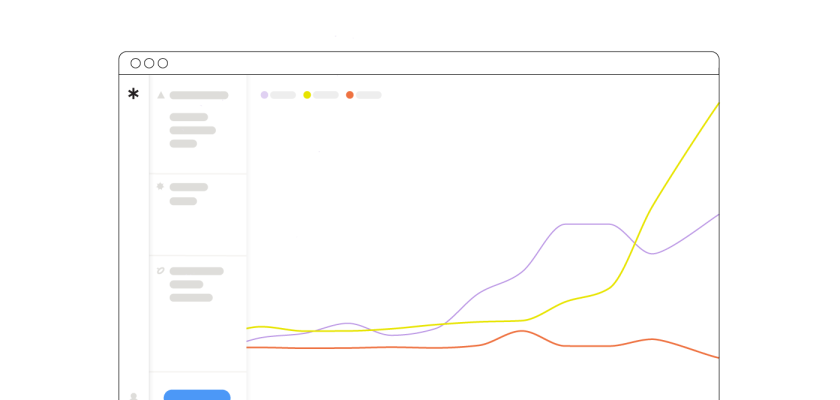Toggle the purple series legend dot
The width and height of the screenshot is (840, 400).
point(264,95)
